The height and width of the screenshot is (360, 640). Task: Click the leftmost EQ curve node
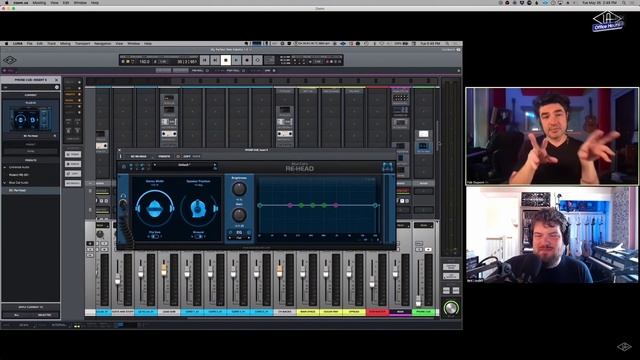[260, 205]
